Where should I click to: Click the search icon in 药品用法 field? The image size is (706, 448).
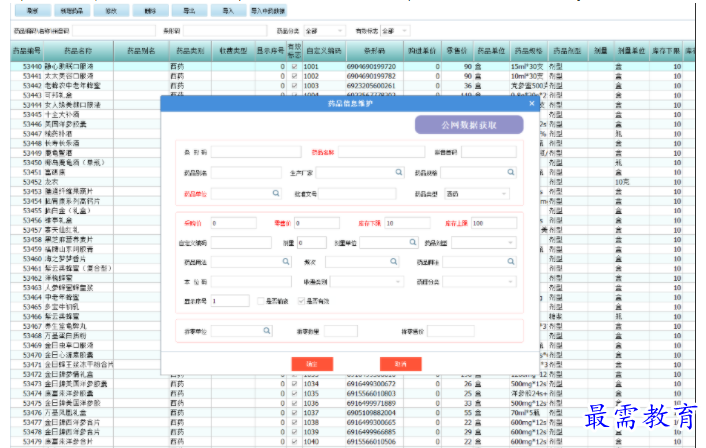click(x=285, y=261)
